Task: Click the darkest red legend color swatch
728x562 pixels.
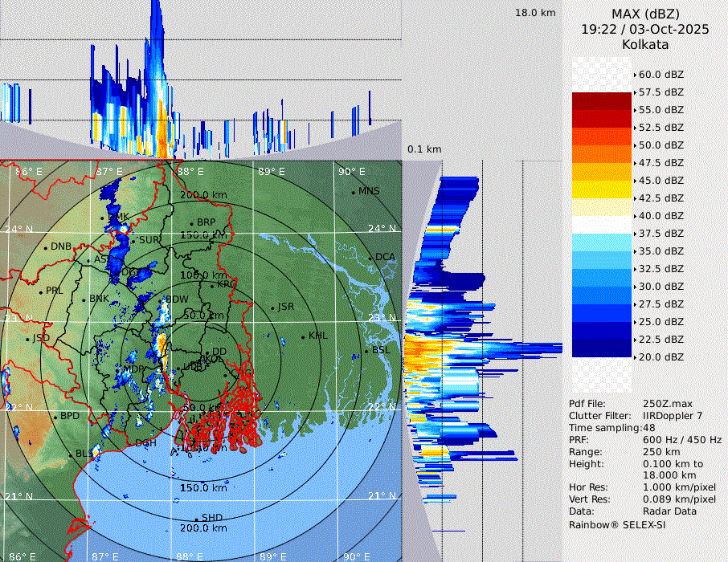Action: [602, 101]
